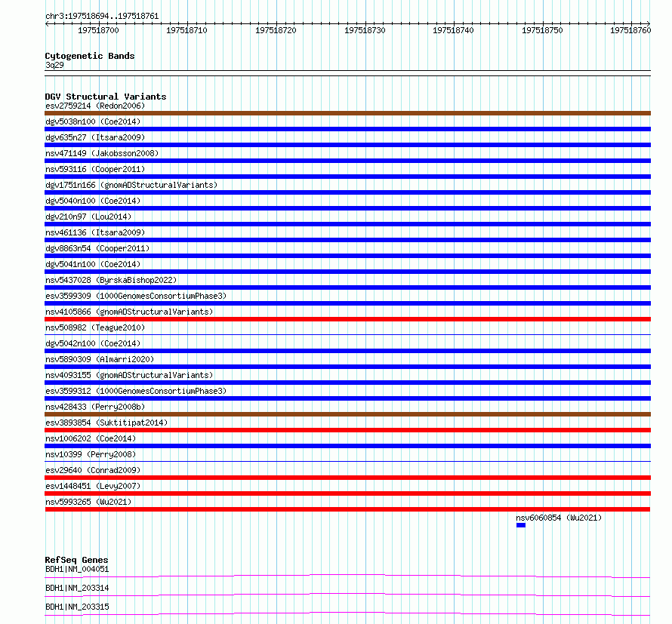Click ruler coordinate 197518750
The width and height of the screenshot is (672, 624).
click(x=542, y=30)
